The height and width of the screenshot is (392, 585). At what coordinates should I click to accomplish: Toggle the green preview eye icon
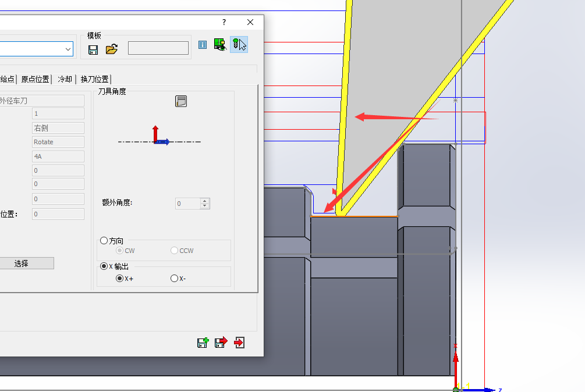pyautogui.click(x=220, y=45)
